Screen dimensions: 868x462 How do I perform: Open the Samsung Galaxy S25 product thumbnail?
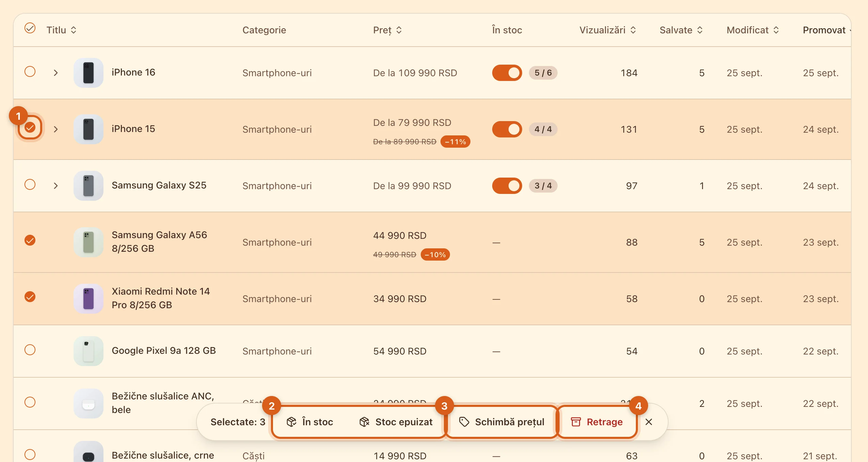point(89,186)
